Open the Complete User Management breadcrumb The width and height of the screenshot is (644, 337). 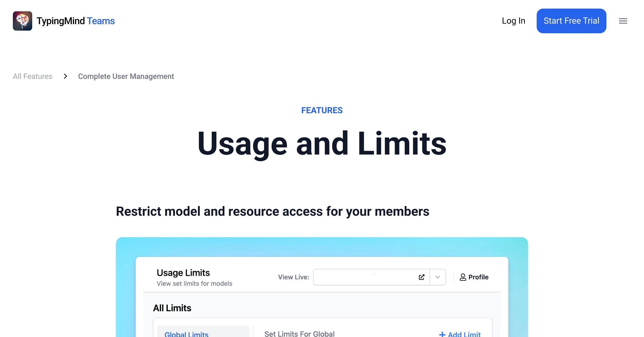126,76
